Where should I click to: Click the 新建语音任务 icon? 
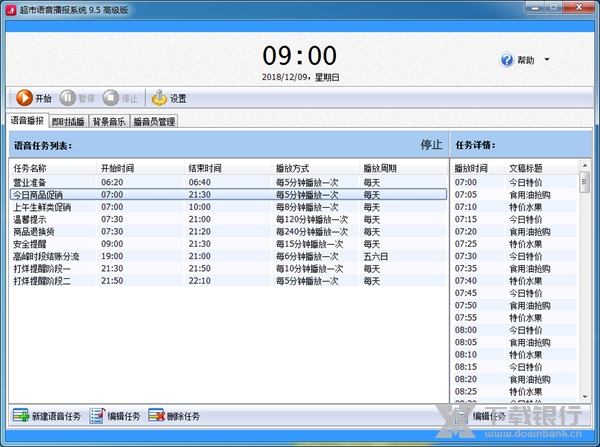21,416
